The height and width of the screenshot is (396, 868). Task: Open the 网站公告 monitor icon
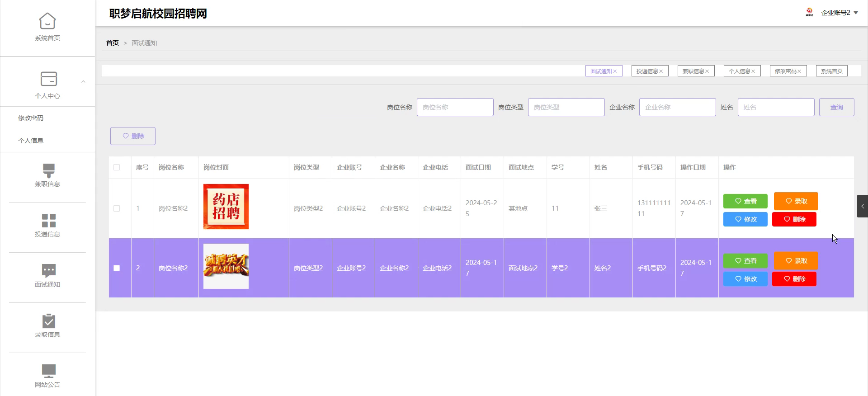(x=48, y=371)
